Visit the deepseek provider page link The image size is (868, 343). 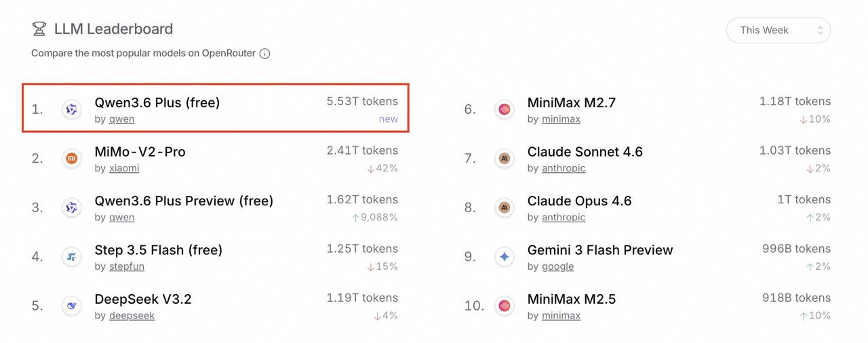point(132,315)
